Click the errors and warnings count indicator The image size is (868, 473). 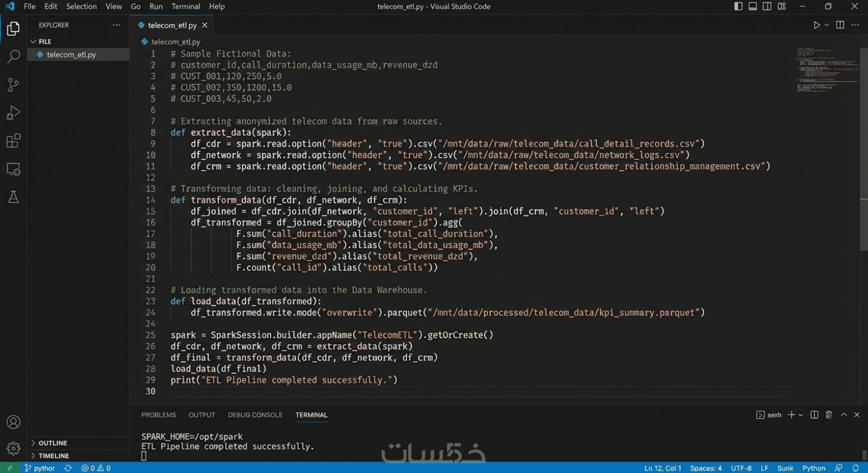click(96, 468)
